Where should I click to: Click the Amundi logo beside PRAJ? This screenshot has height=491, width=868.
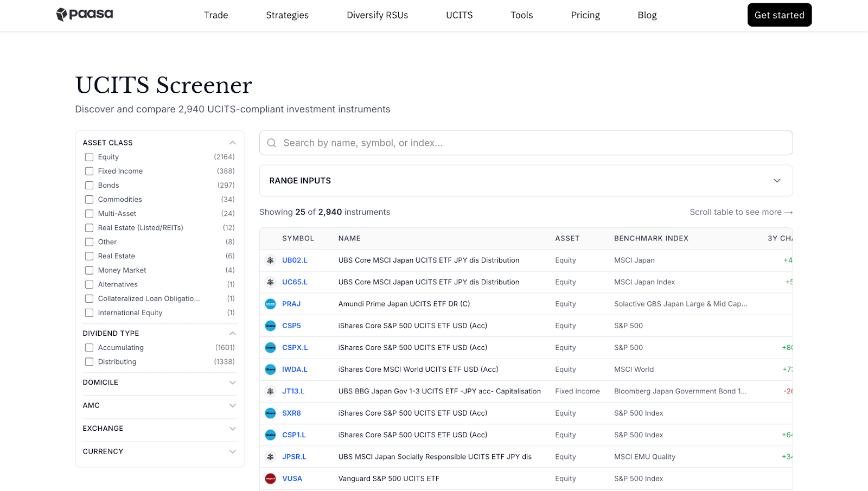[x=270, y=304]
